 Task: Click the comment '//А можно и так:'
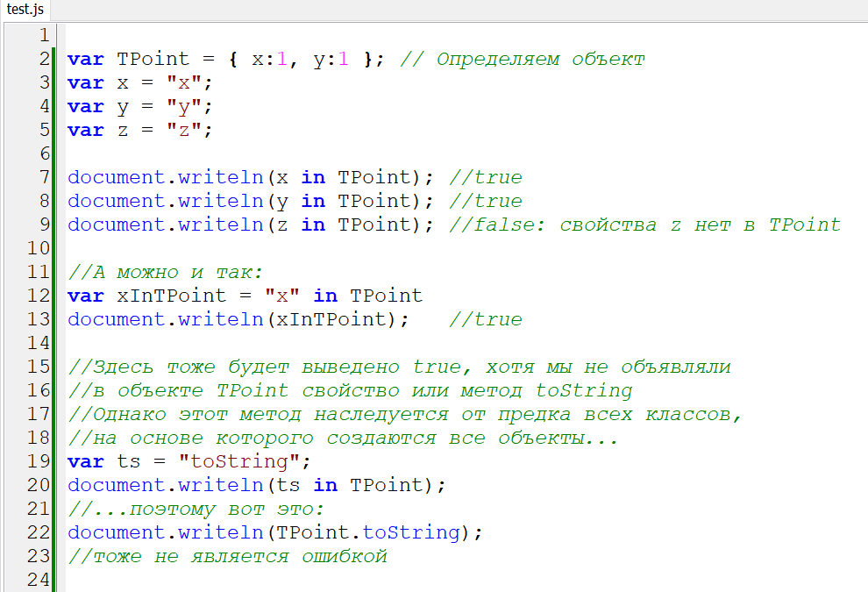point(165,272)
